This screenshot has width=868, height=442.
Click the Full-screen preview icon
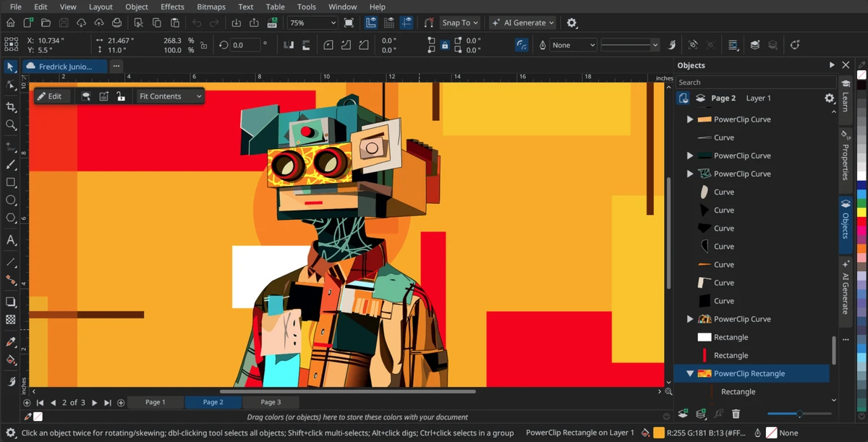tap(349, 22)
